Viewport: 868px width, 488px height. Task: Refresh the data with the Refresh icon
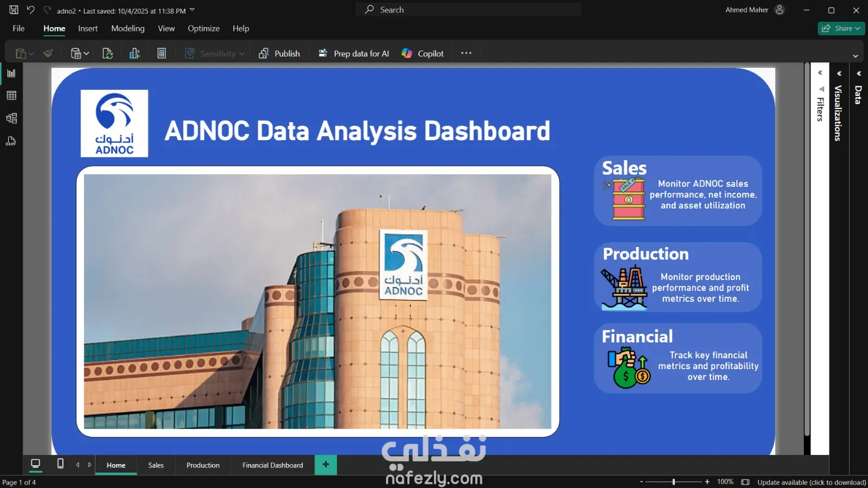tap(107, 53)
